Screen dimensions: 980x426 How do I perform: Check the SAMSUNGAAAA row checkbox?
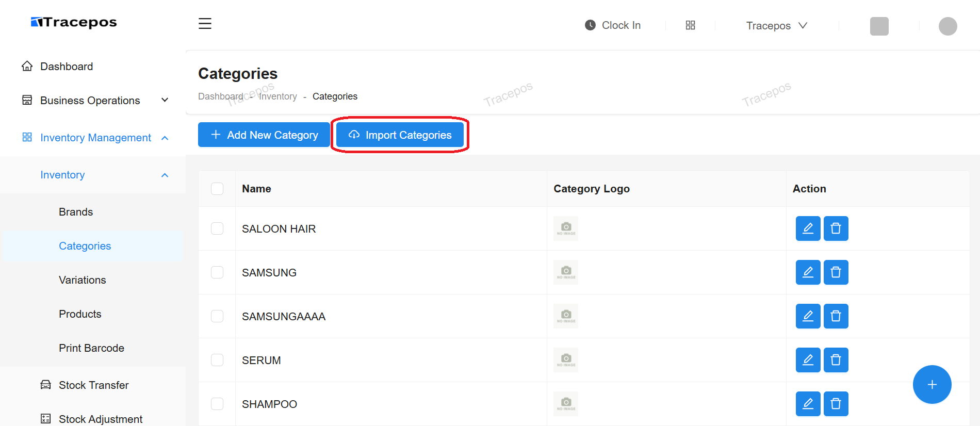tap(217, 316)
